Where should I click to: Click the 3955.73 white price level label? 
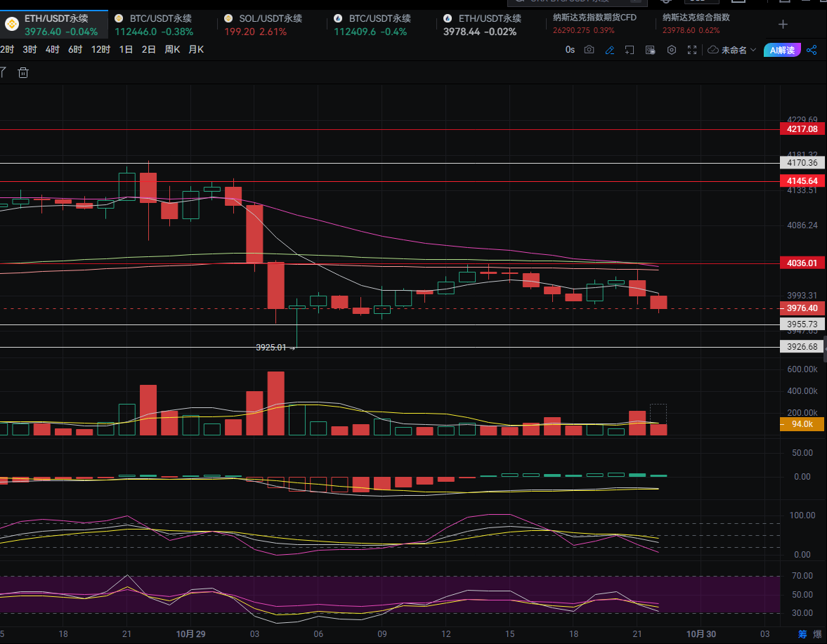802,324
